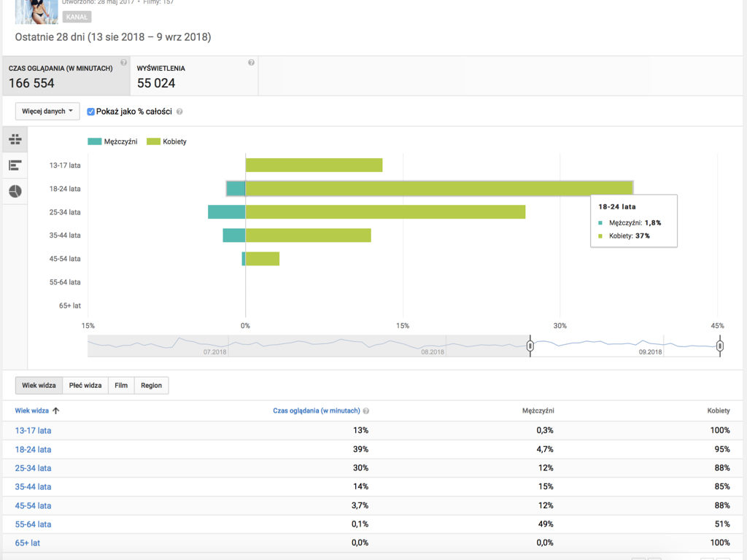Switch to the Płeć widza tab

[x=85, y=385]
